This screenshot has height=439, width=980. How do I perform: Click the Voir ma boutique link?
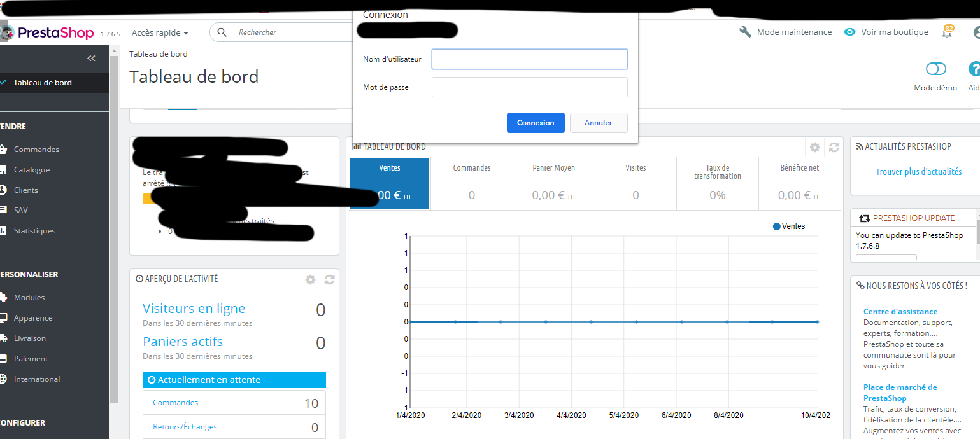(895, 32)
